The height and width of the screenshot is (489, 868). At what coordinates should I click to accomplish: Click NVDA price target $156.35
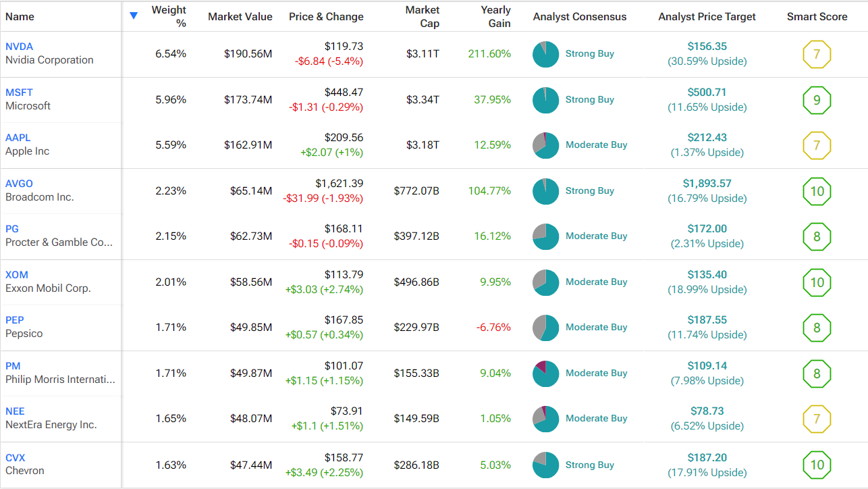coord(707,47)
